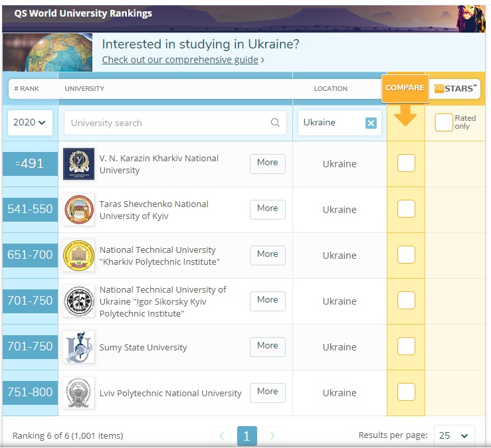The height and width of the screenshot is (448, 491).
Task: Toggle the Rated only checkbox
Action: [x=444, y=122]
